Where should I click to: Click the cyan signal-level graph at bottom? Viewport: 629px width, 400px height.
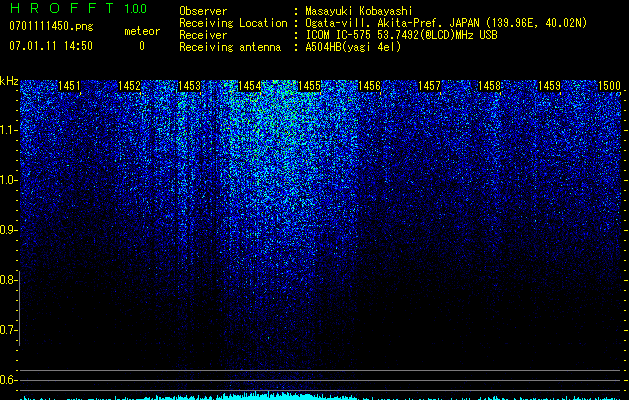(x=321, y=396)
